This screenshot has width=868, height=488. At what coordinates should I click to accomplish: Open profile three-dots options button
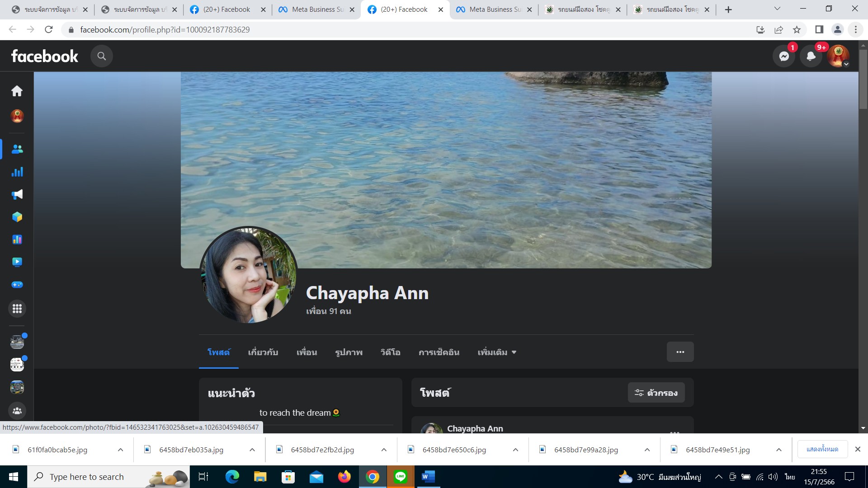pos(680,352)
